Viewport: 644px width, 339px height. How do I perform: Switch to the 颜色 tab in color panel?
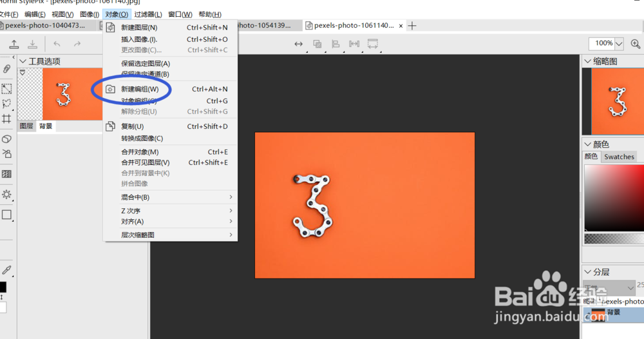(591, 157)
